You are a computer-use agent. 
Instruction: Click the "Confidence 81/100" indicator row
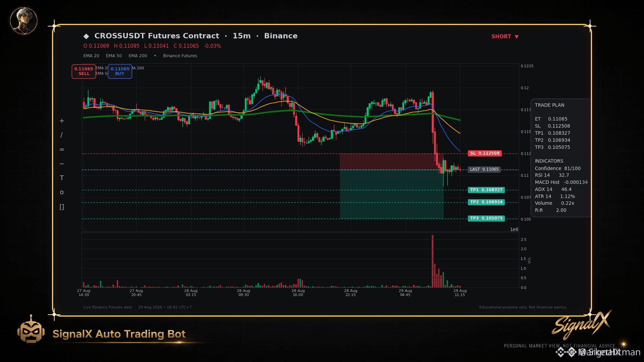pos(558,168)
